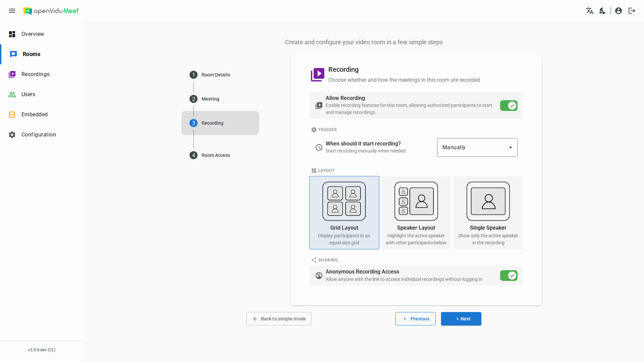Click the purple Recording header icon

[317, 75]
